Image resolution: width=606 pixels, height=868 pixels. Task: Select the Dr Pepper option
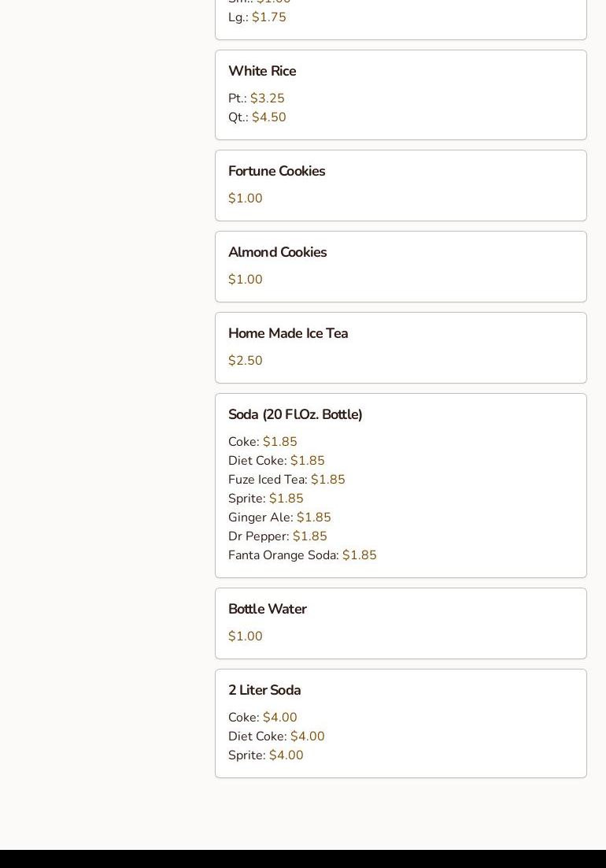[277, 536]
